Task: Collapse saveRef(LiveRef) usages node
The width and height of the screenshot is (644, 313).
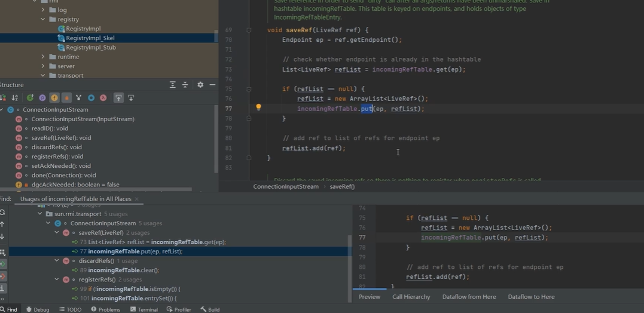Action: [x=57, y=233]
